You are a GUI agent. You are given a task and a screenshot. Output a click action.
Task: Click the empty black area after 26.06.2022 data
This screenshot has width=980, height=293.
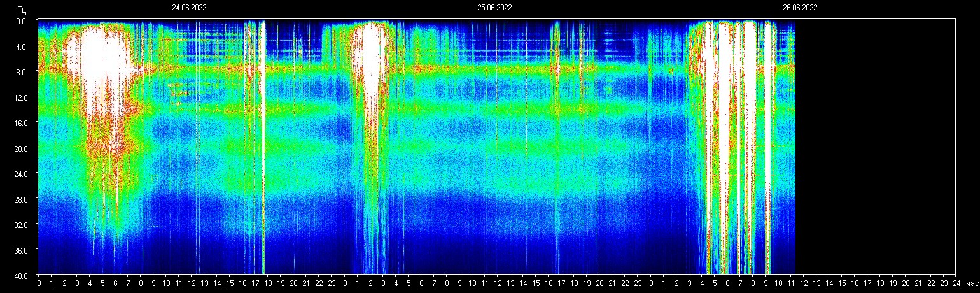click(875, 146)
